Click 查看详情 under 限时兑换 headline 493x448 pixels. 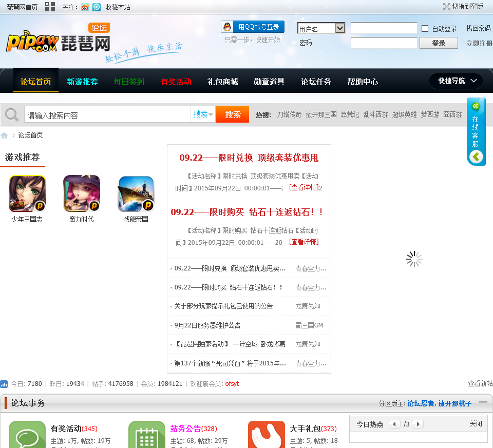pyautogui.click(x=304, y=187)
